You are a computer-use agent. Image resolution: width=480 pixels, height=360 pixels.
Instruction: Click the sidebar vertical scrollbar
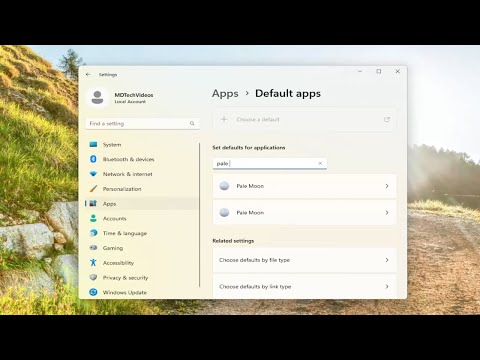pyautogui.click(x=200, y=215)
